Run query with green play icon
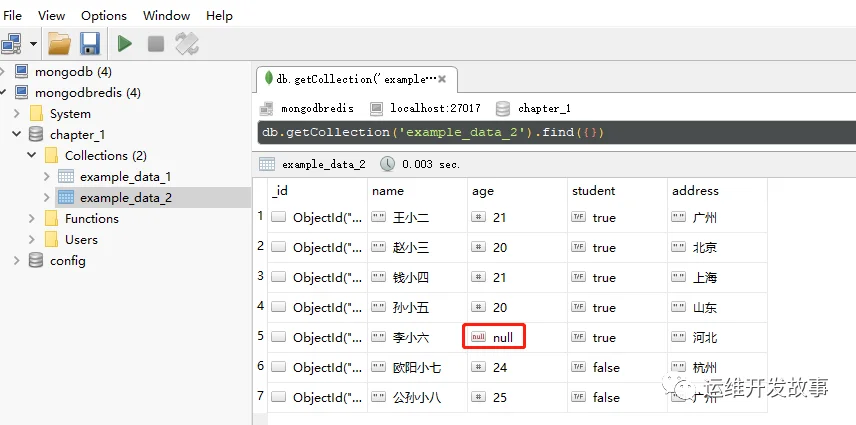This screenshot has height=425, width=856. [x=125, y=44]
